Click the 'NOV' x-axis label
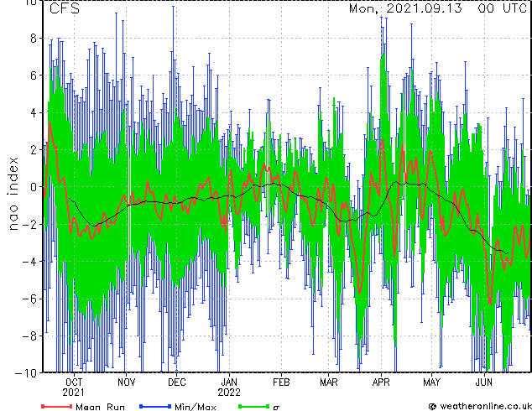The image size is (532, 411). [x=126, y=382]
